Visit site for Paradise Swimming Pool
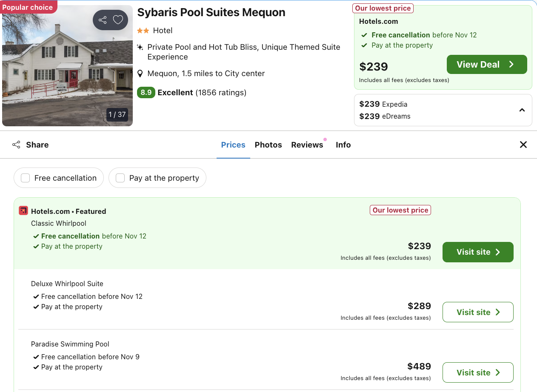 point(477,372)
